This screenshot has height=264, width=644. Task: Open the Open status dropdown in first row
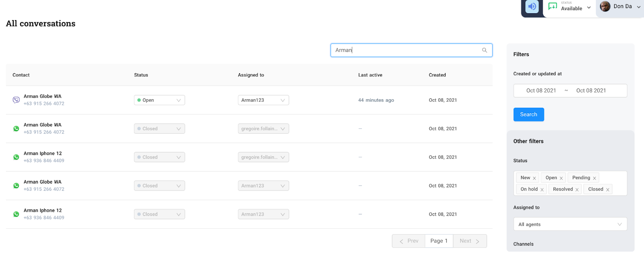(x=159, y=100)
